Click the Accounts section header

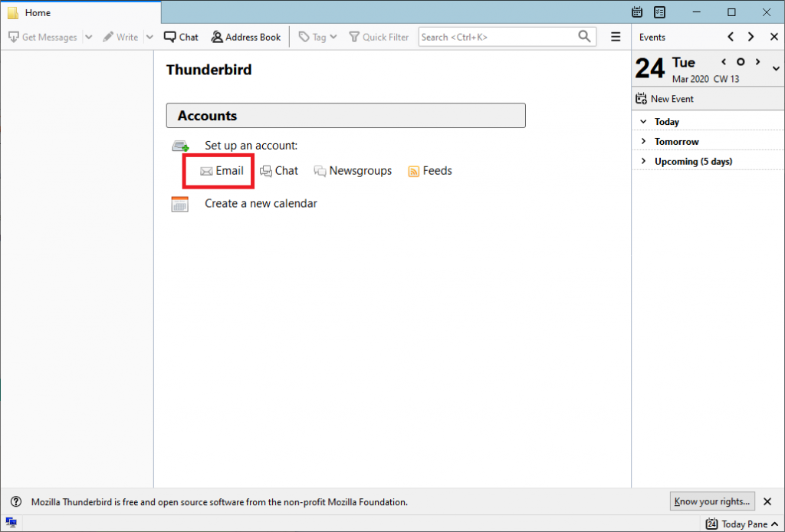[x=346, y=116]
